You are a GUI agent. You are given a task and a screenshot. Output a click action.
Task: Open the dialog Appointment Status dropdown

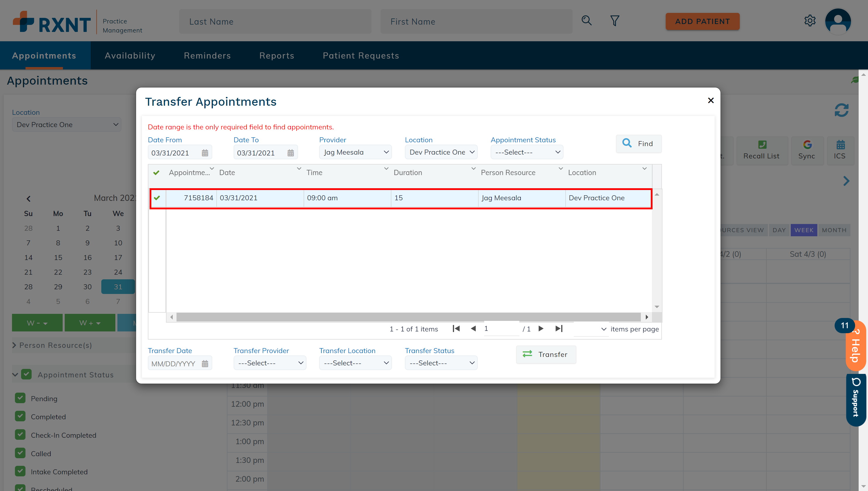527,153
